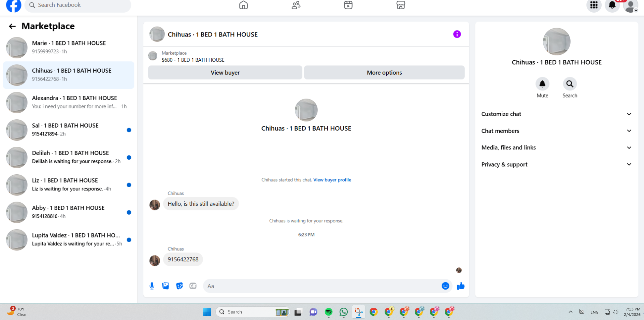Open the account profile menu

pos(631,6)
